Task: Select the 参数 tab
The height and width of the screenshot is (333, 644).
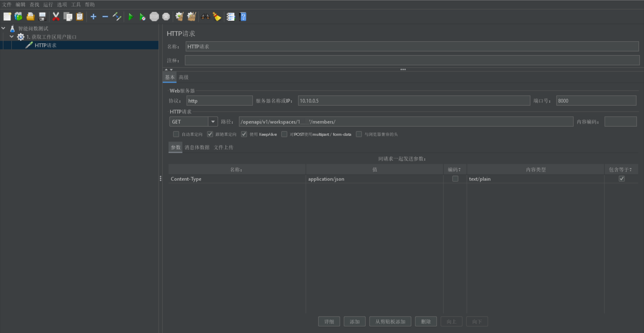Action: pyautogui.click(x=175, y=147)
